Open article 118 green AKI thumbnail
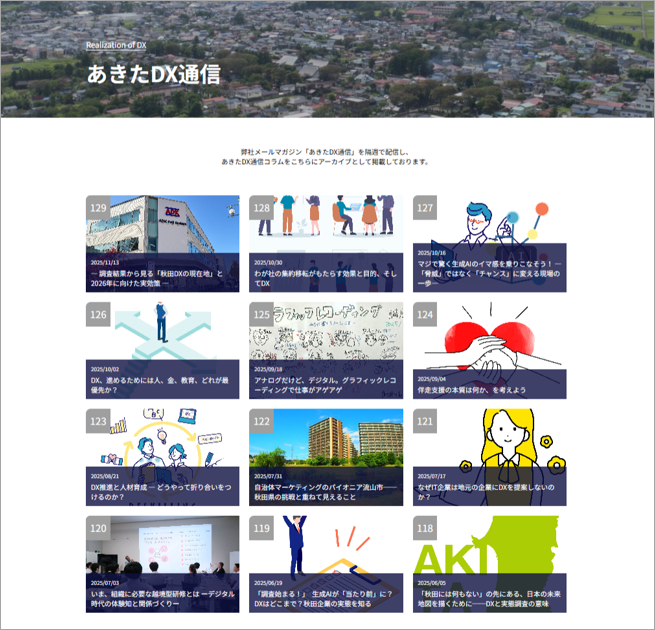Viewport: 655px width, 630px height. (489, 545)
